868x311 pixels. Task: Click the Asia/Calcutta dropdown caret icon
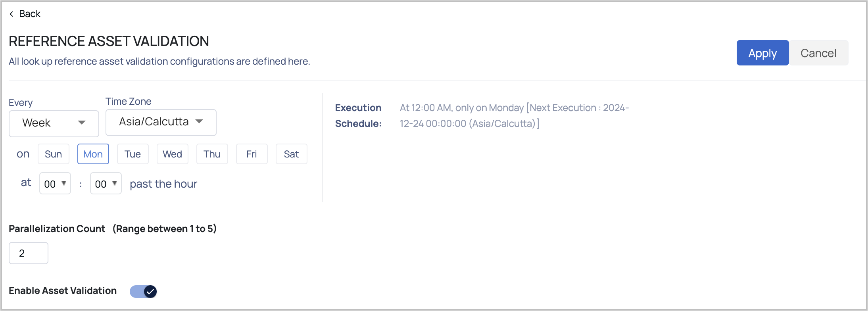click(x=200, y=121)
